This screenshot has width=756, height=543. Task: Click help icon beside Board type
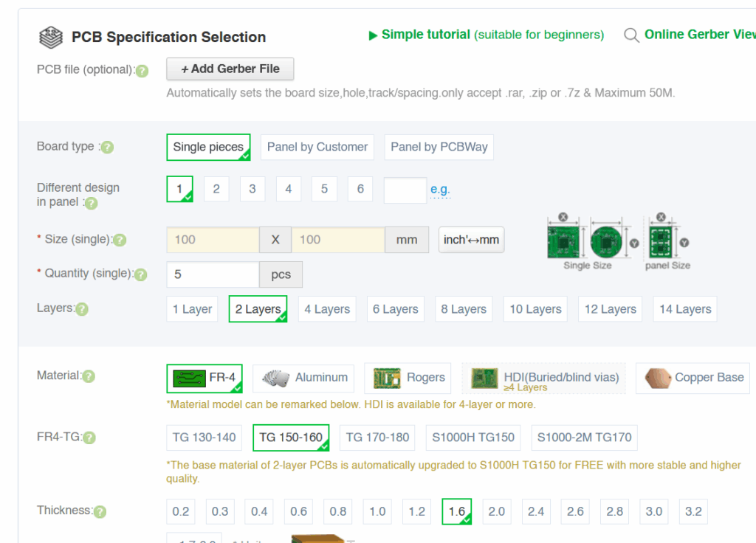pos(107,148)
